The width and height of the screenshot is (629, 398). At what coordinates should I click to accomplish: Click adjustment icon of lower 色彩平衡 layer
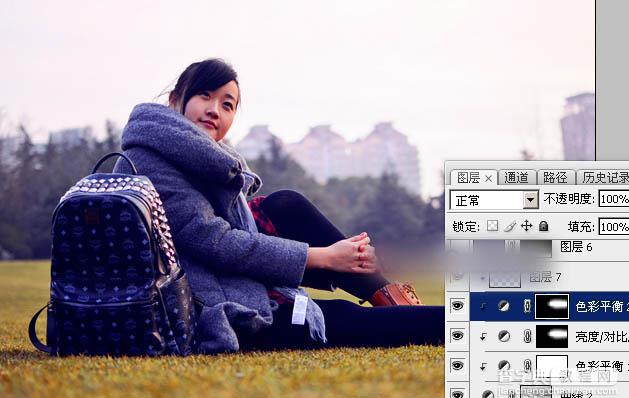pyautogui.click(x=504, y=366)
